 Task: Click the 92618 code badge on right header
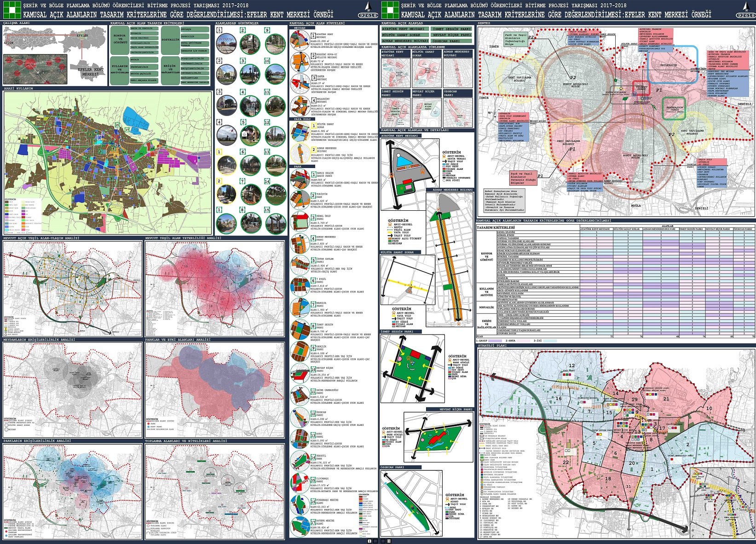pos(745,15)
